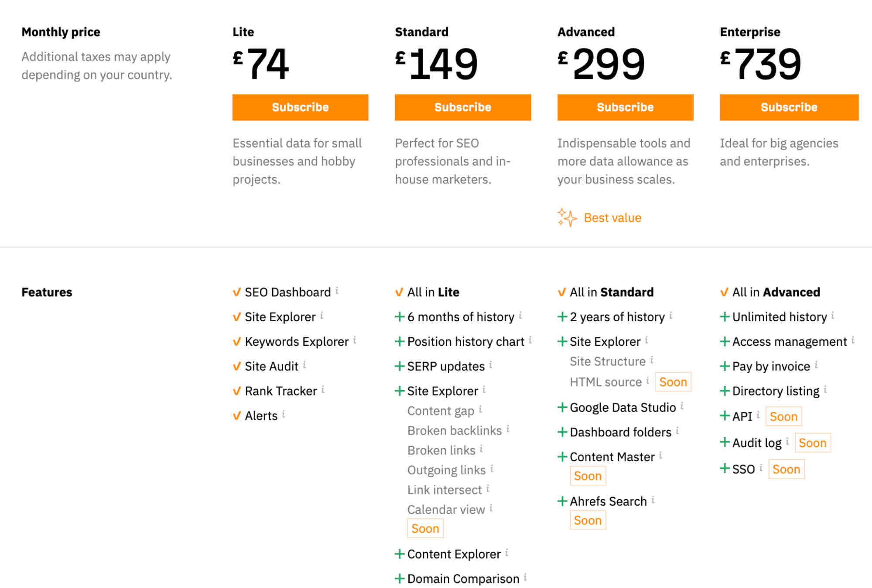
Task: Expand Site Explorer features in Standard plan
Action: point(400,390)
